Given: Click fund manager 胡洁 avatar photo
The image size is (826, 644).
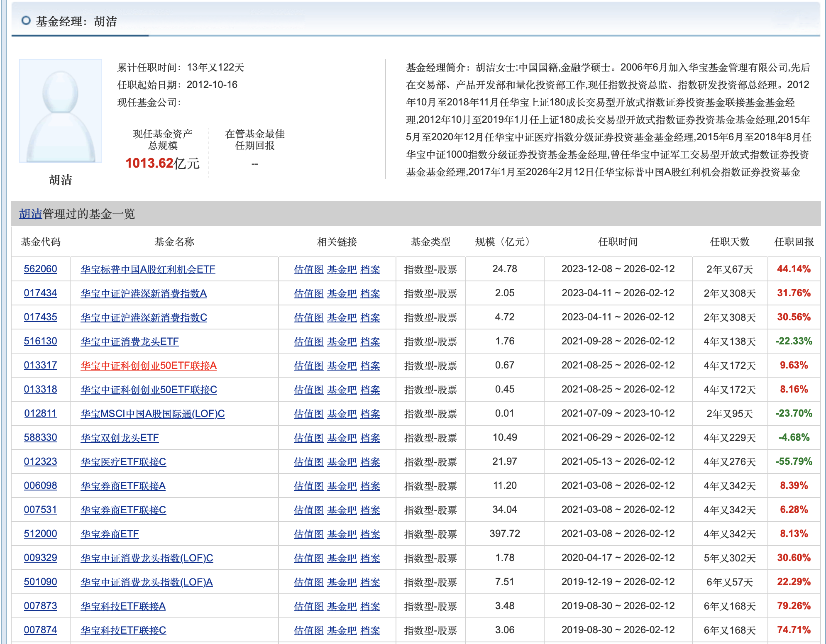Looking at the screenshot, I should pos(61,111).
